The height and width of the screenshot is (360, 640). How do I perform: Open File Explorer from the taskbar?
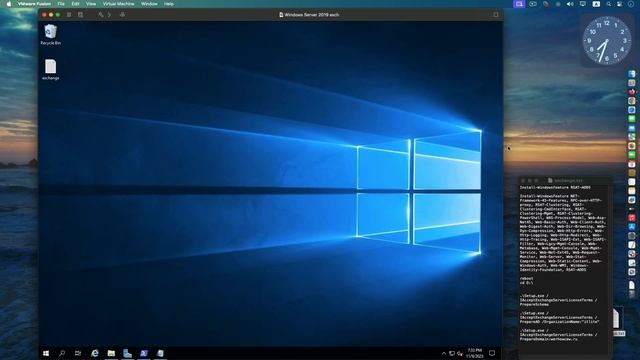click(x=111, y=353)
